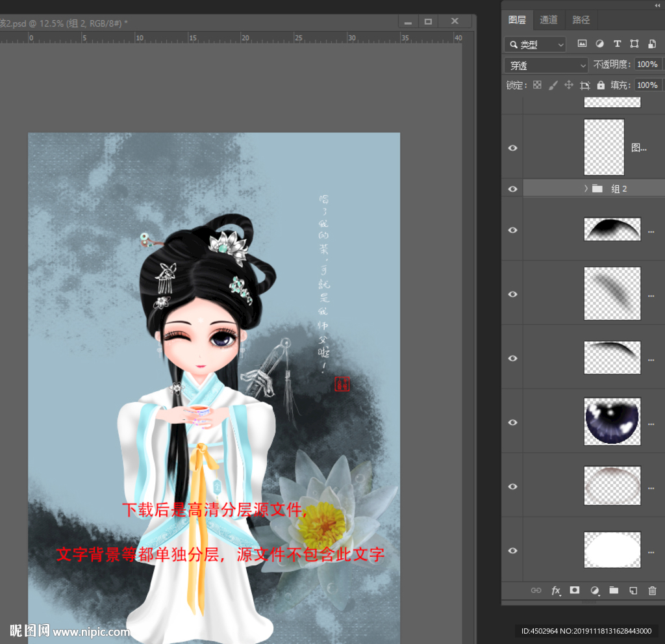Delete layer with the trash icon
This screenshot has height=644, width=665.
[x=652, y=591]
